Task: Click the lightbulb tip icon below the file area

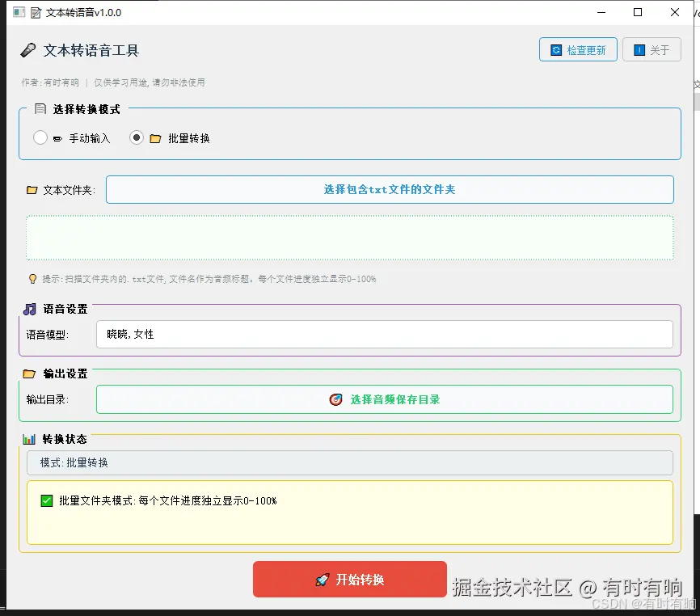Action: point(32,278)
